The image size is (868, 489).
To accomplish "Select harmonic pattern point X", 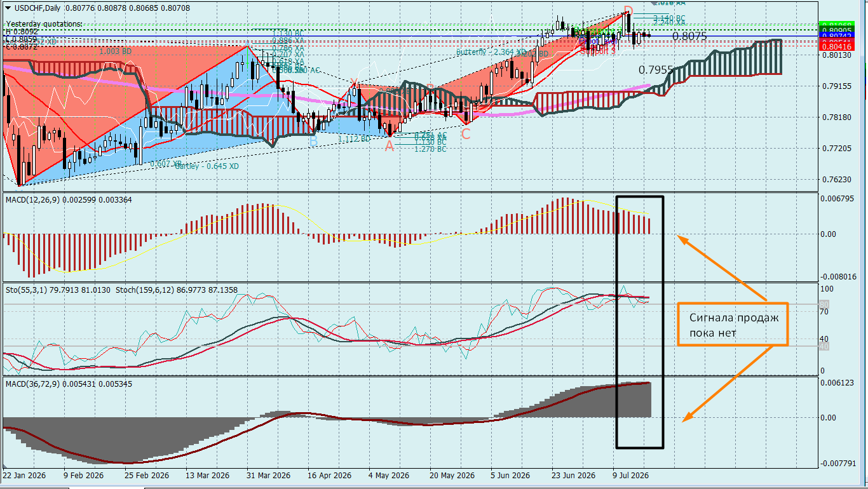I will [354, 83].
